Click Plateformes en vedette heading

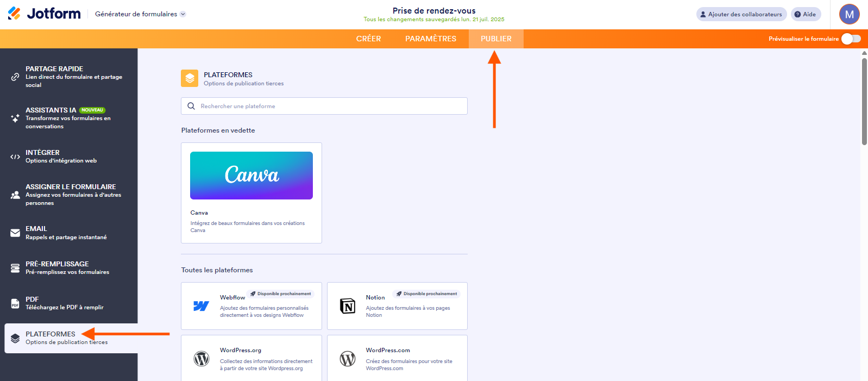pyautogui.click(x=218, y=130)
